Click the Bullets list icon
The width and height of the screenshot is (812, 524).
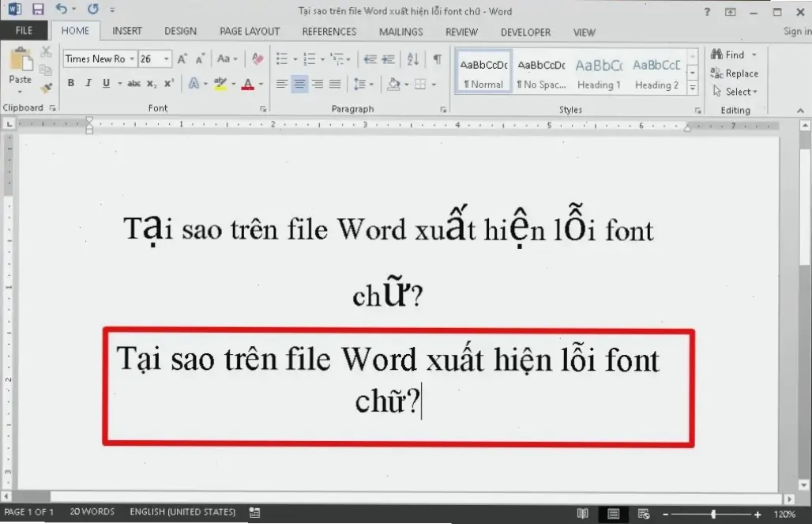click(x=282, y=59)
